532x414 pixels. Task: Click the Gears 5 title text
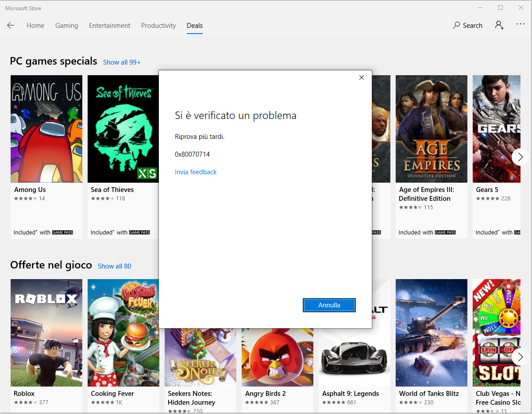pyautogui.click(x=487, y=190)
